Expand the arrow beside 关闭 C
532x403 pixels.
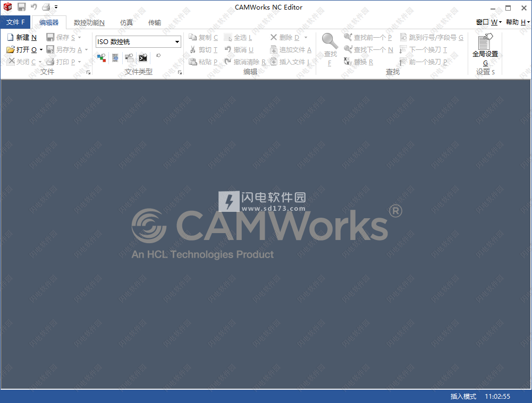pos(40,62)
